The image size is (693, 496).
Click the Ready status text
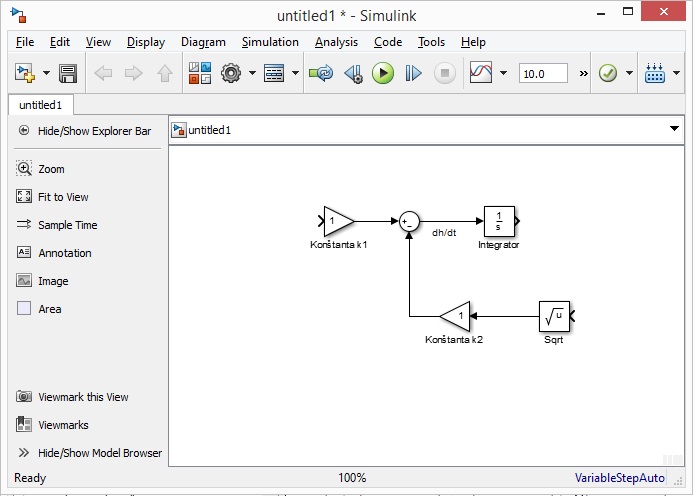click(30, 478)
